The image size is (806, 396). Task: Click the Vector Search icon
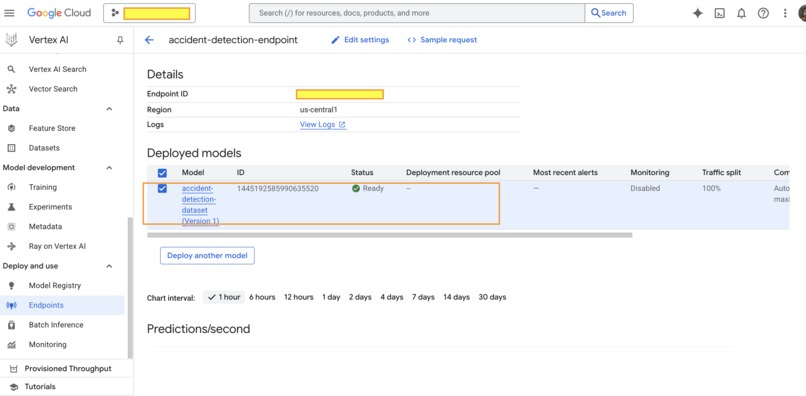click(11, 89)
